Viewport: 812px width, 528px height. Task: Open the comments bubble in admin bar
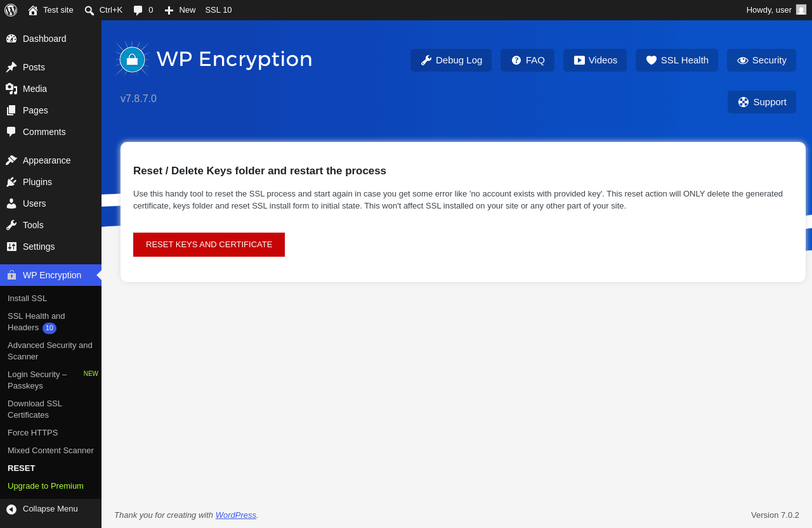[x=143, y=10]
